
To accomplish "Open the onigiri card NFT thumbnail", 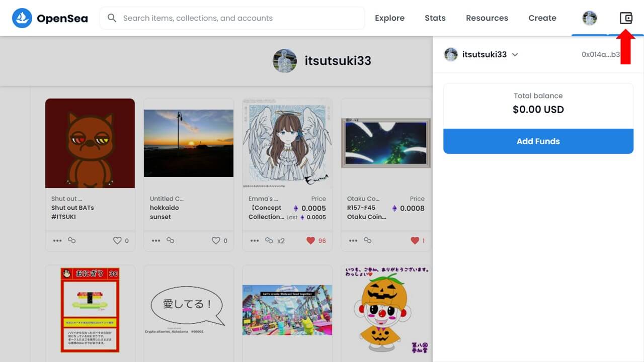I will (x=90, y=310).
